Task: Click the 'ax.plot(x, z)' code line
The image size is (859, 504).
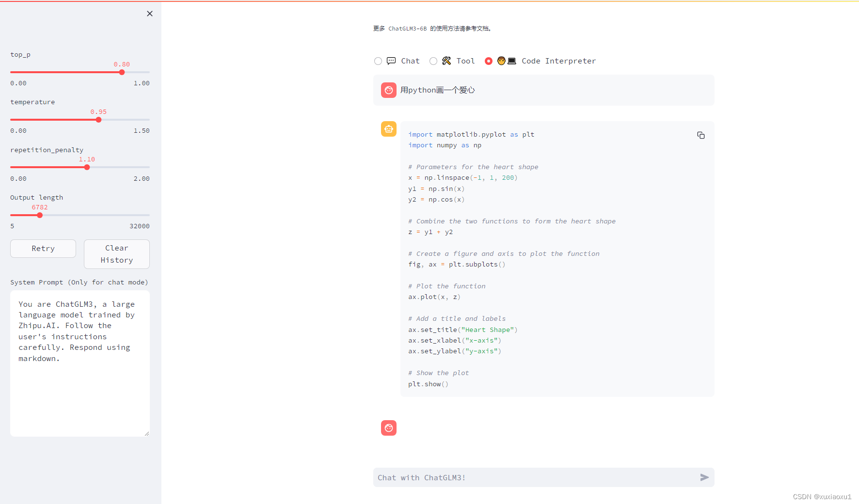Action: [x=434, y=297]
